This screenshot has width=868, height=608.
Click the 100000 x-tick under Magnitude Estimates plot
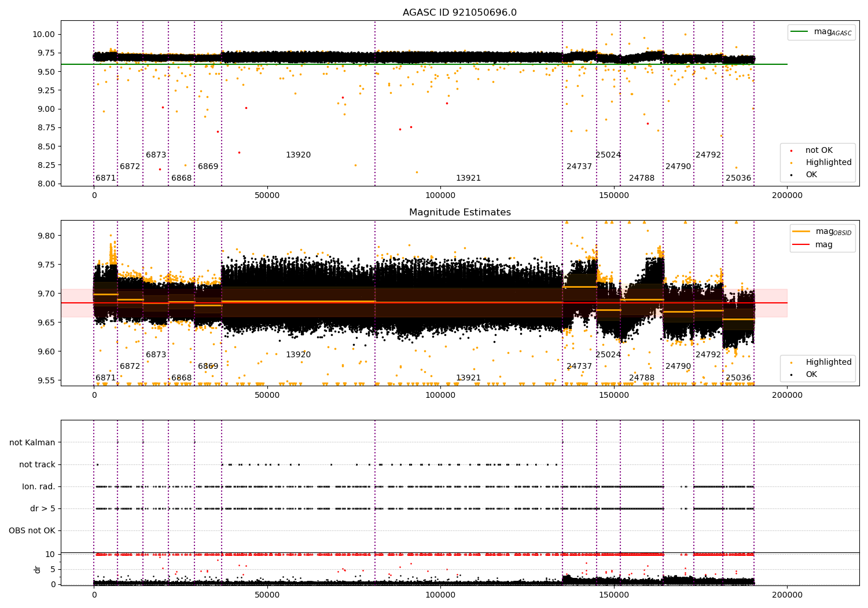440,395
